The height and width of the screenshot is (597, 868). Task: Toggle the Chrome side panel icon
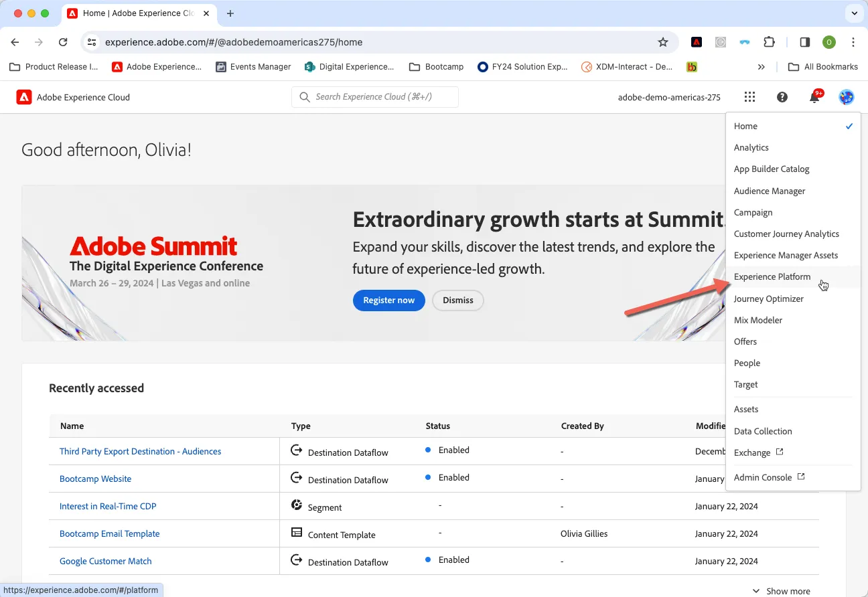pyautogui.click(x=805, y=42)
